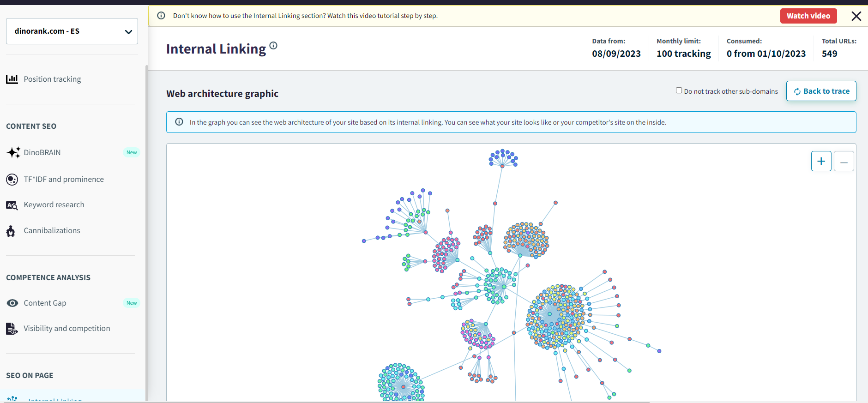Go to Cannibalizations in sidebar
Viewport: 868px width, 403px height.
52,231
